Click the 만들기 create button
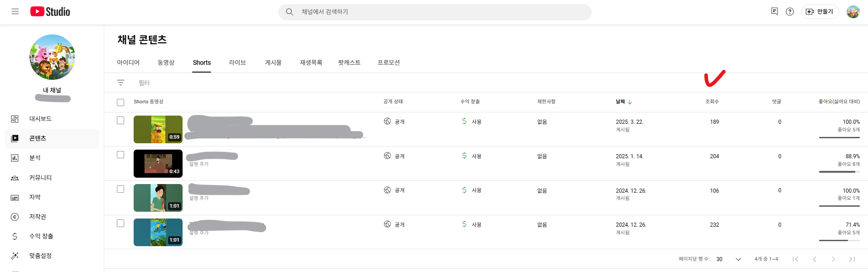868x272 pixels. [x=820, y=12]
